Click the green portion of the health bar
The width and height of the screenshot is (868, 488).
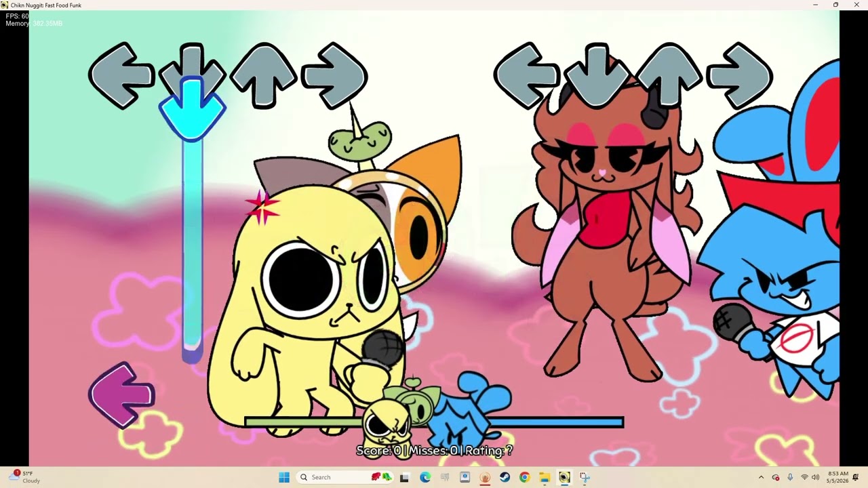[x=304, y=422]
